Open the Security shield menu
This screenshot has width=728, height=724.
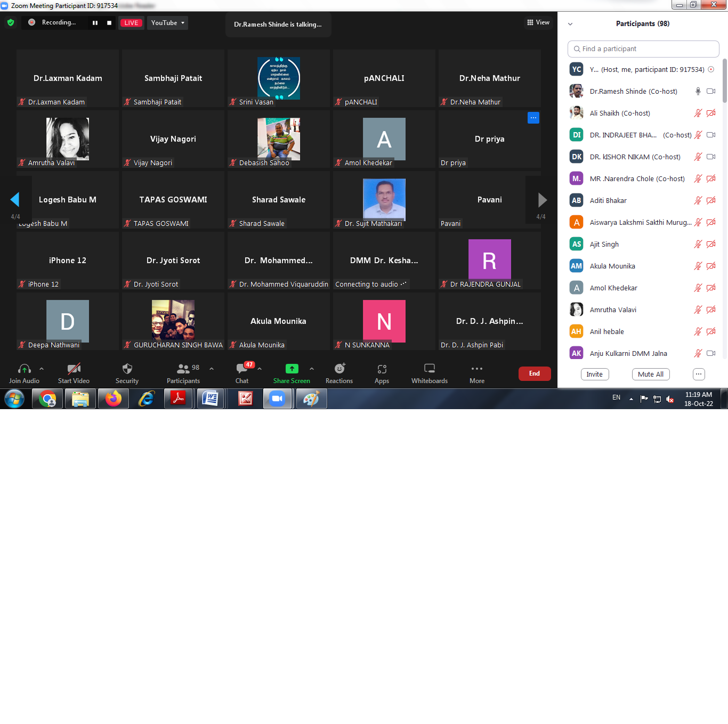(x=127, y=373)
